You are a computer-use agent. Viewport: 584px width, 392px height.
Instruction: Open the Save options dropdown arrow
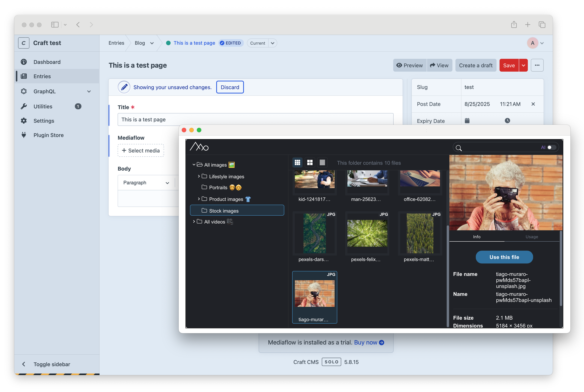pyautogui.click(x=523, y=65)
